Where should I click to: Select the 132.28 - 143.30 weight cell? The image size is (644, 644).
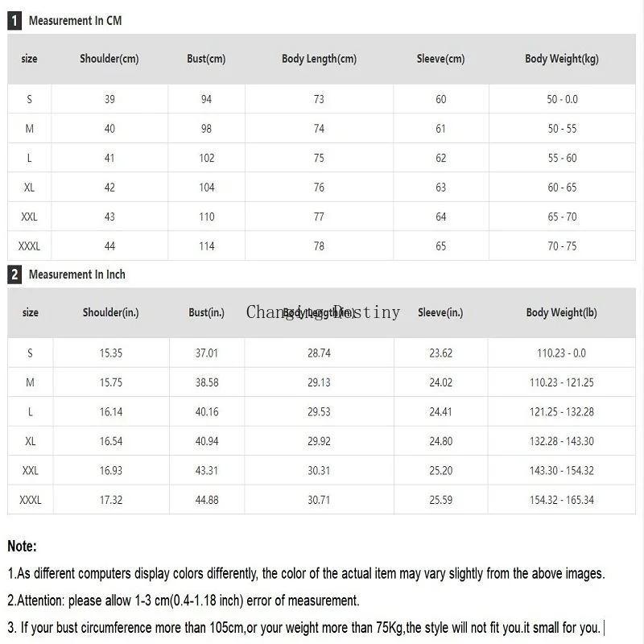561,441
